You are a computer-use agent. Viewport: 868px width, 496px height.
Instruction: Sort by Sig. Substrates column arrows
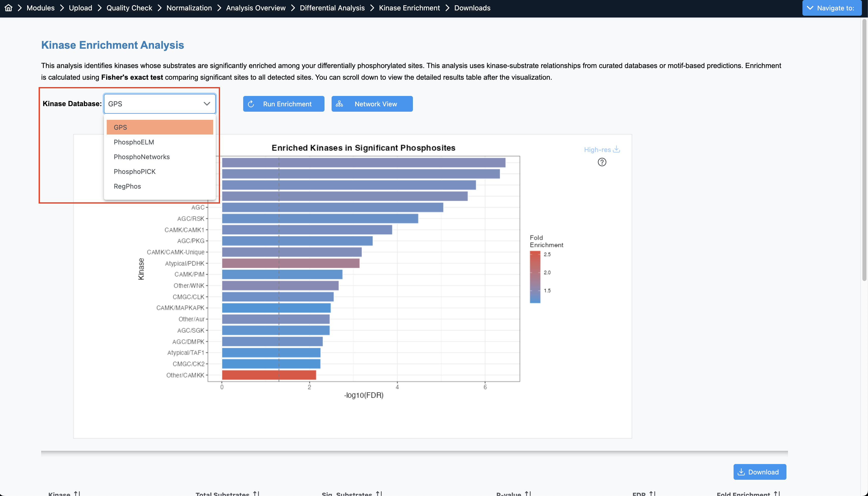(x=379, y=493)
